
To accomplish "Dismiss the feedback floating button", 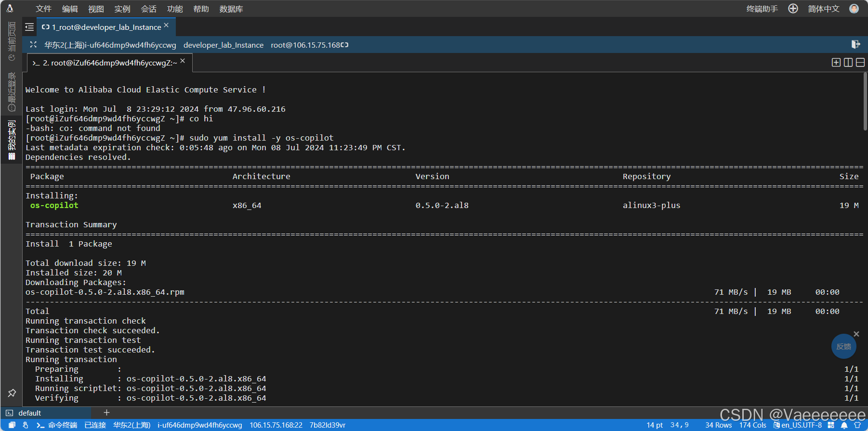I will tap(856, 334).
